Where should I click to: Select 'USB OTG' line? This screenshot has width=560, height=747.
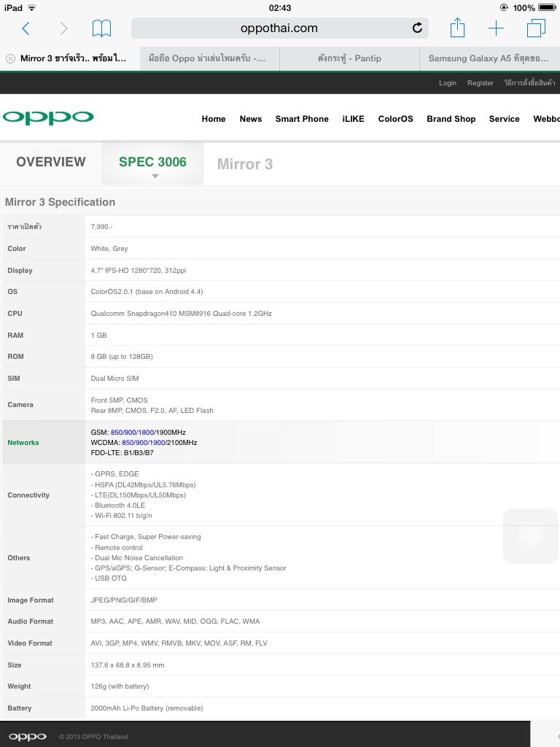click(x=109, y=578)
